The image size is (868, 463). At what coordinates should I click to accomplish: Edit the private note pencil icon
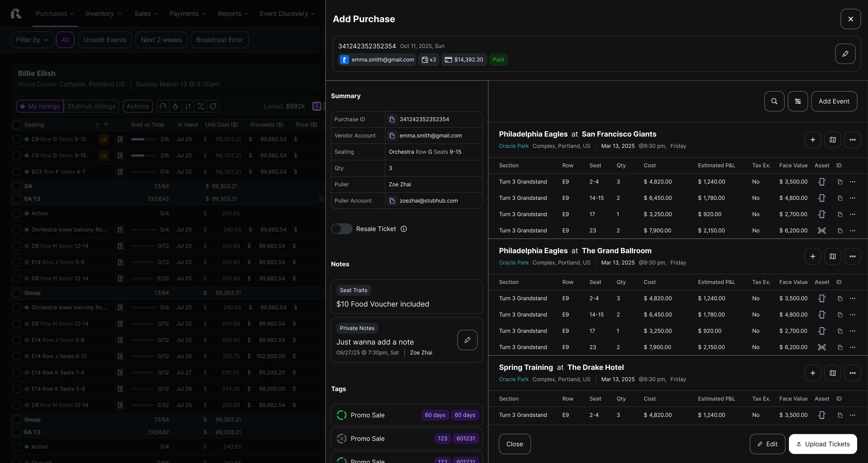pos(467,340)
